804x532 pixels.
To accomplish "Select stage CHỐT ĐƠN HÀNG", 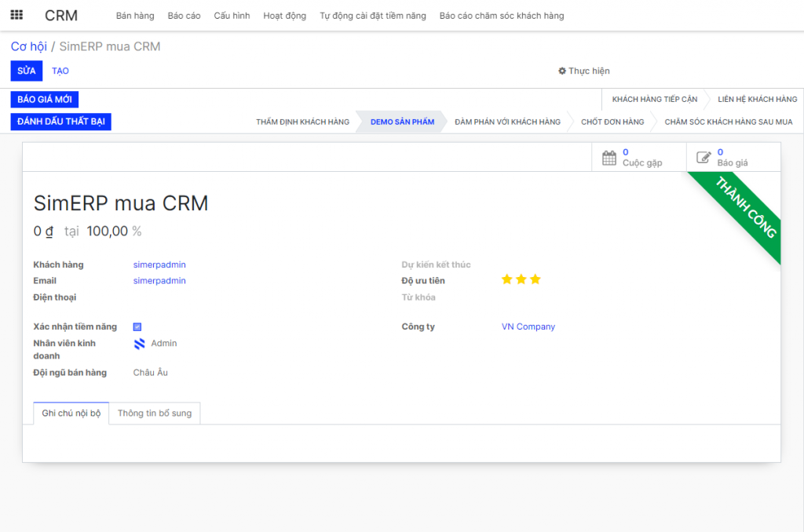I will pos(612,122).
